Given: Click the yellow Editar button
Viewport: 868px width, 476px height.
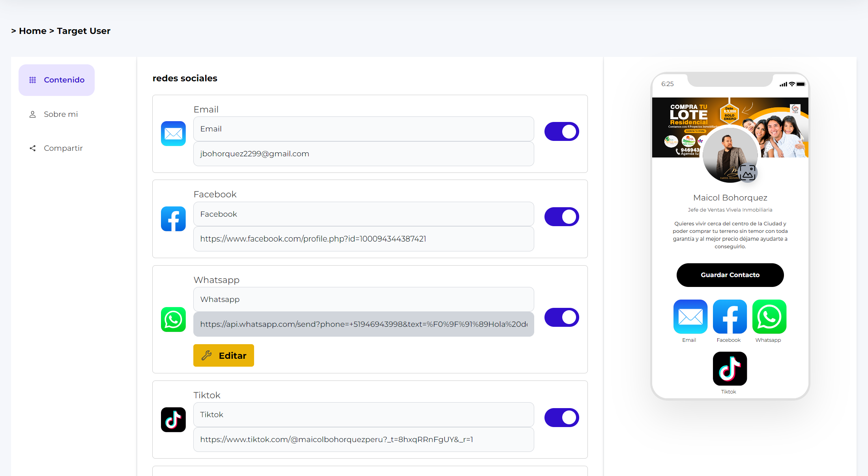Looking at the screenshot, I should coord(224,356).
